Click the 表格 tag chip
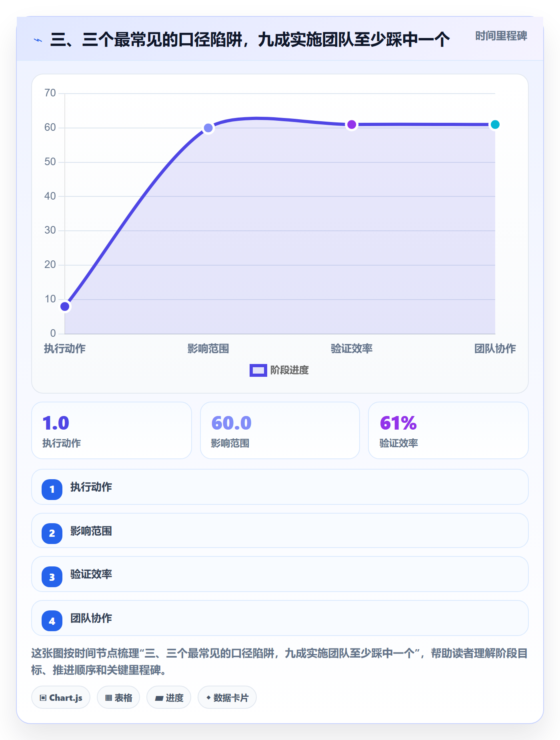 [118, 698]
